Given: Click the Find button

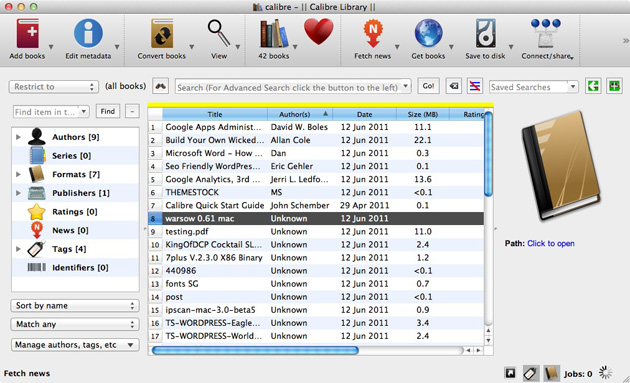Looking at the screenshot, I should coord(108,111).
